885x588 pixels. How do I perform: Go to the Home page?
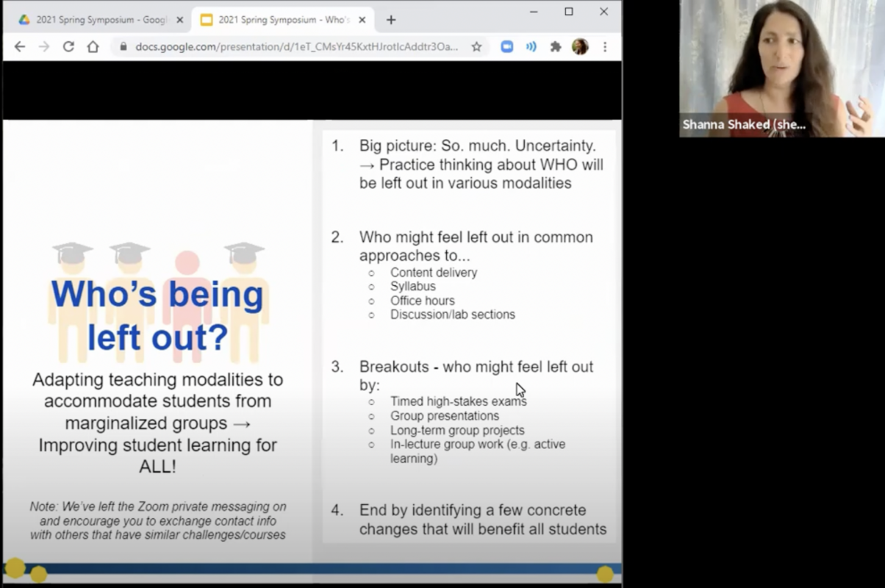[x=93, y=47]
